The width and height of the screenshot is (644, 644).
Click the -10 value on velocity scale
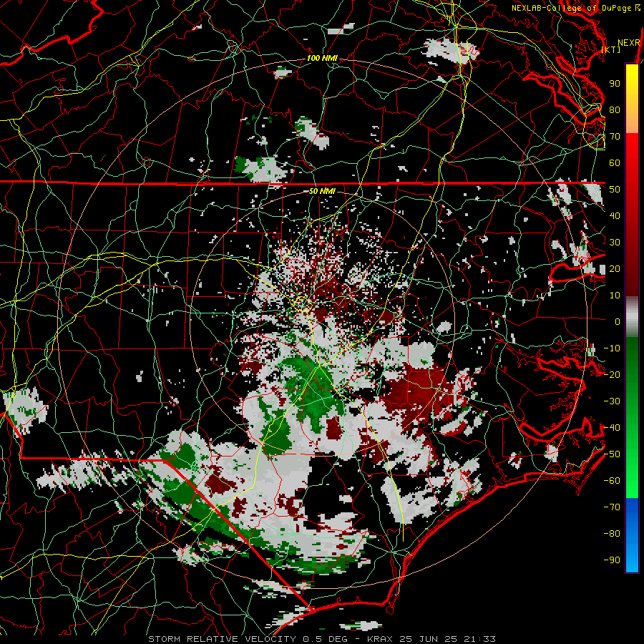612,348
